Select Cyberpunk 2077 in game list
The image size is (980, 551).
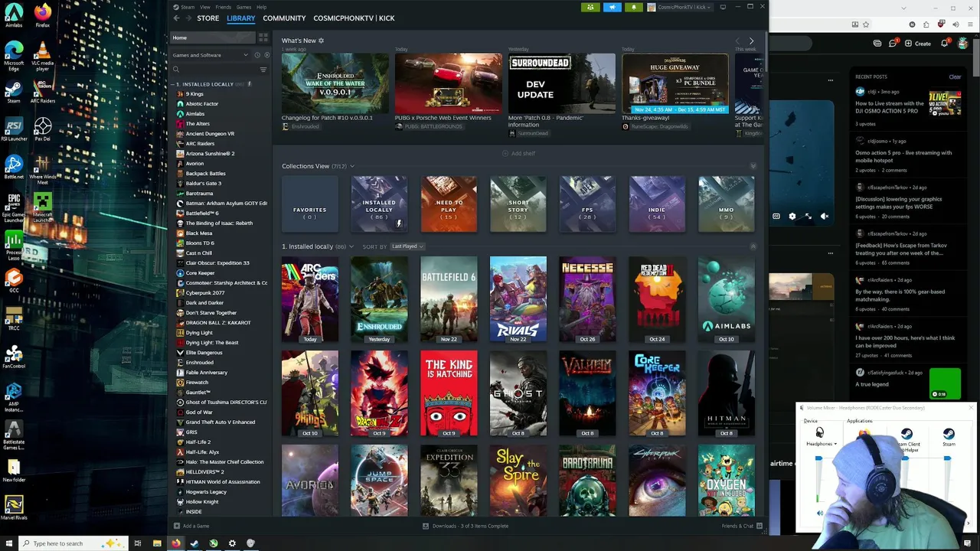205,293
